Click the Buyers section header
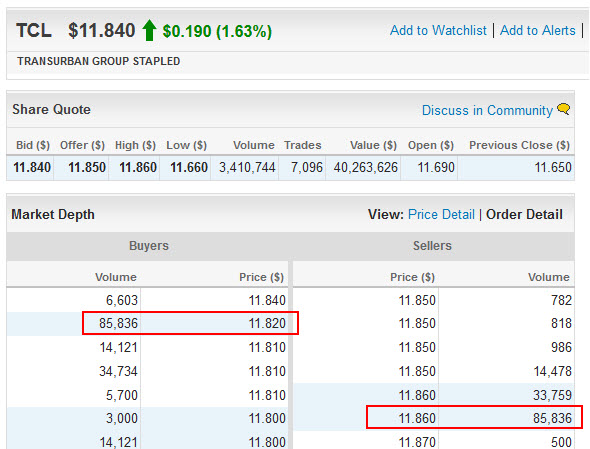 149,246
